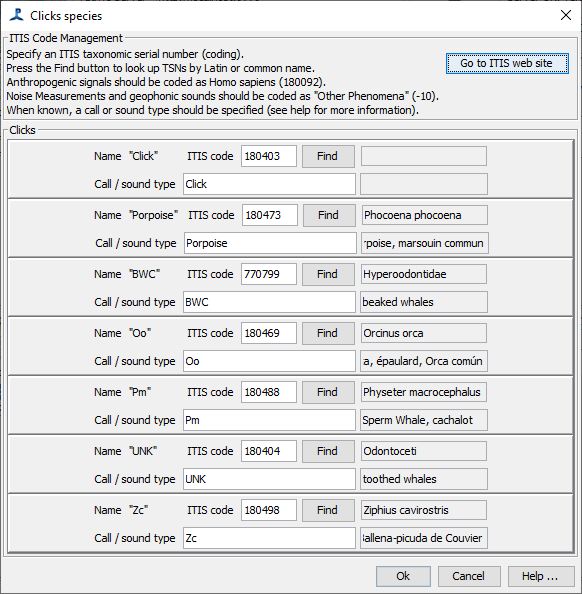582x594 pixels.
Task: Click ITIS code field containing 180403
Action: tap(269, 156)
